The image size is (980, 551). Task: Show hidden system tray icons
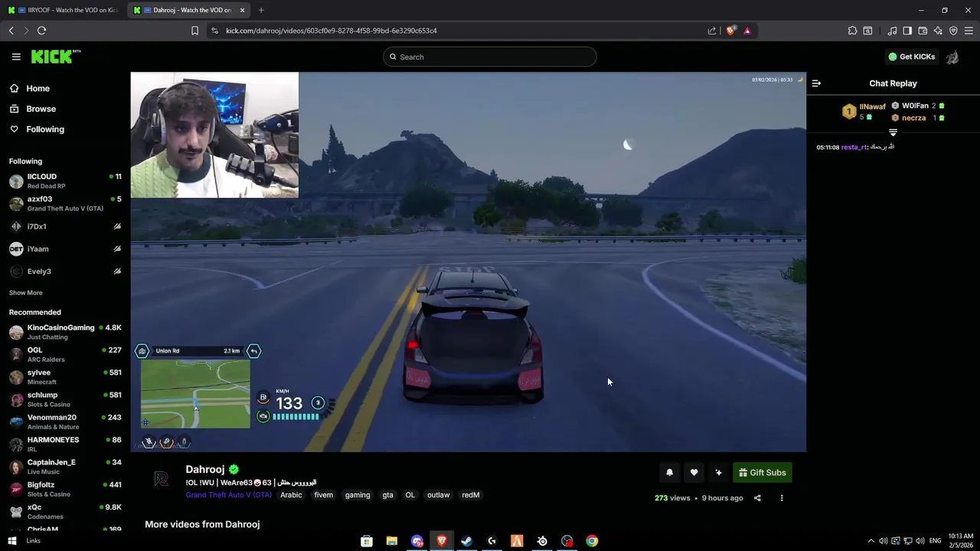871,541
